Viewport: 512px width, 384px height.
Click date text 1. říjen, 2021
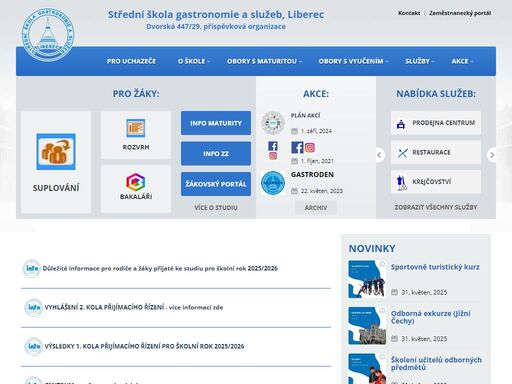[317, 161]
